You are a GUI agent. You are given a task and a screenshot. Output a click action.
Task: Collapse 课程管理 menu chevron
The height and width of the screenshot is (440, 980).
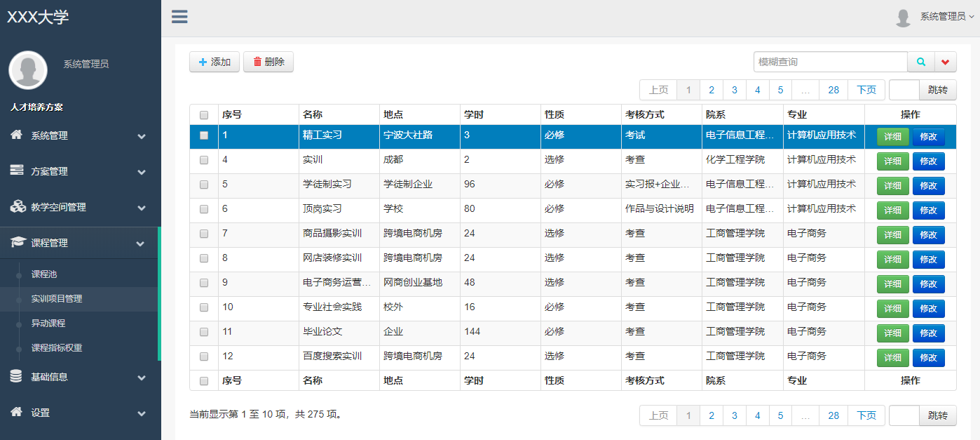140,244
